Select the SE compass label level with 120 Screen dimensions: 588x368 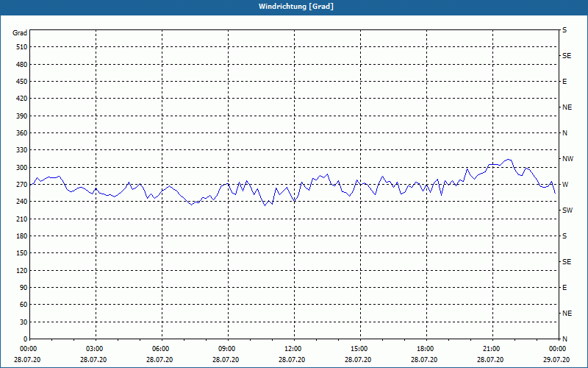[x=567, y=262]
